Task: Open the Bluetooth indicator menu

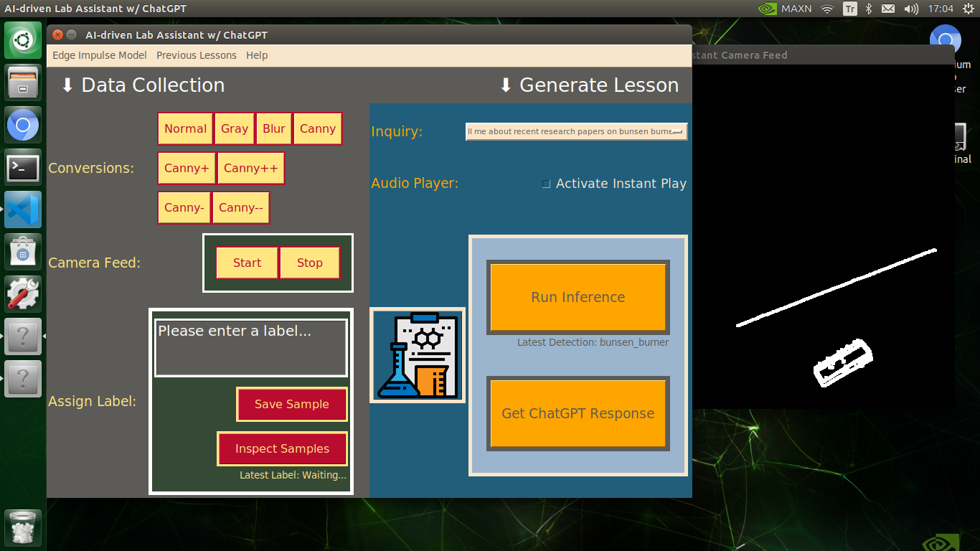Action: 868,9
